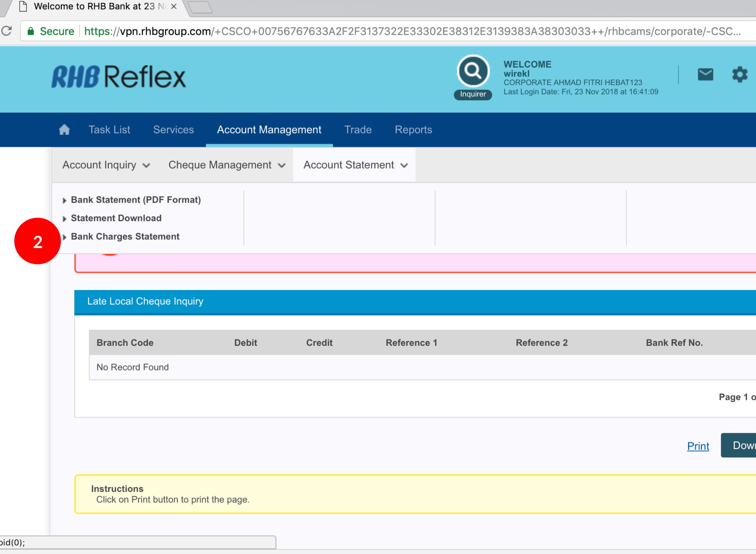Image resolution: width=756 pixels, height=554 pixels.
Task: Open Bank Charges Statement option
Action: pyautogui.click(x=125, y=237)
